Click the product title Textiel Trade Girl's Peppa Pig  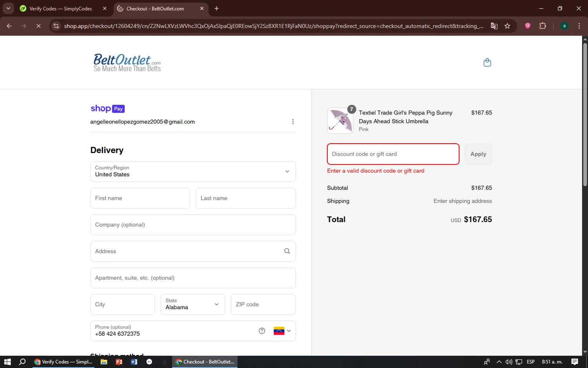(406, 117)
